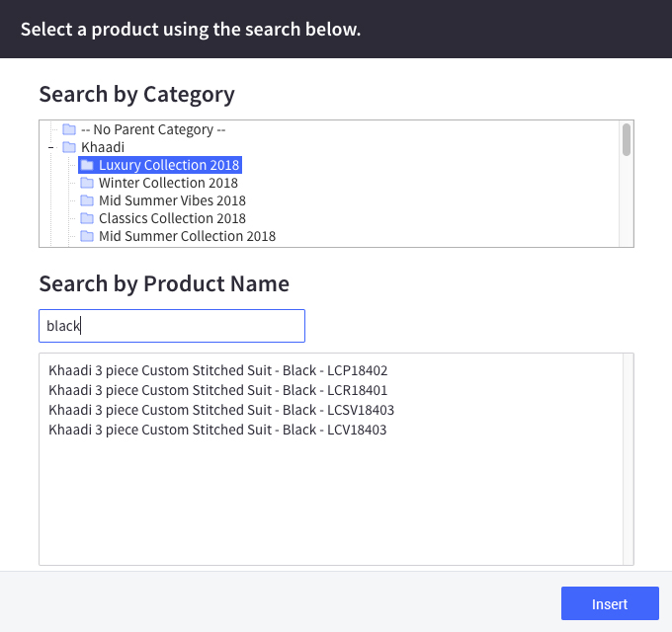Click the category tree scrollbar thumb
This screenshot has height=632, width=672.
click(627, 140)
